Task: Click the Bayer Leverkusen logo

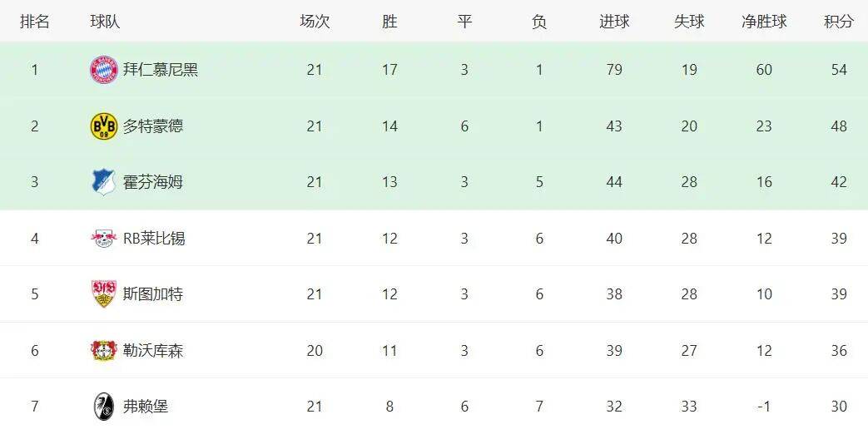Action: click(103, 351)
